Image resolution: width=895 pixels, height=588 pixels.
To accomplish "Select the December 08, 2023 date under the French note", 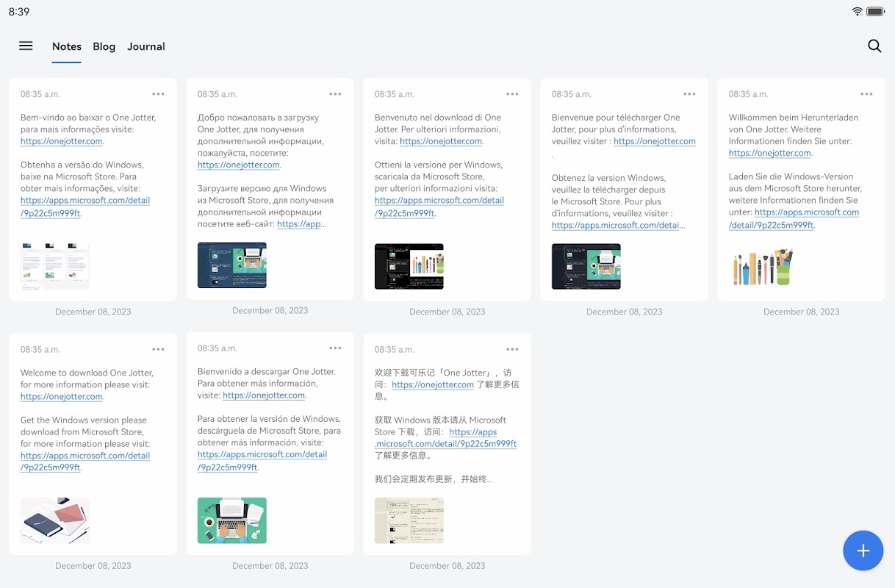I will (x=625, y=312).
